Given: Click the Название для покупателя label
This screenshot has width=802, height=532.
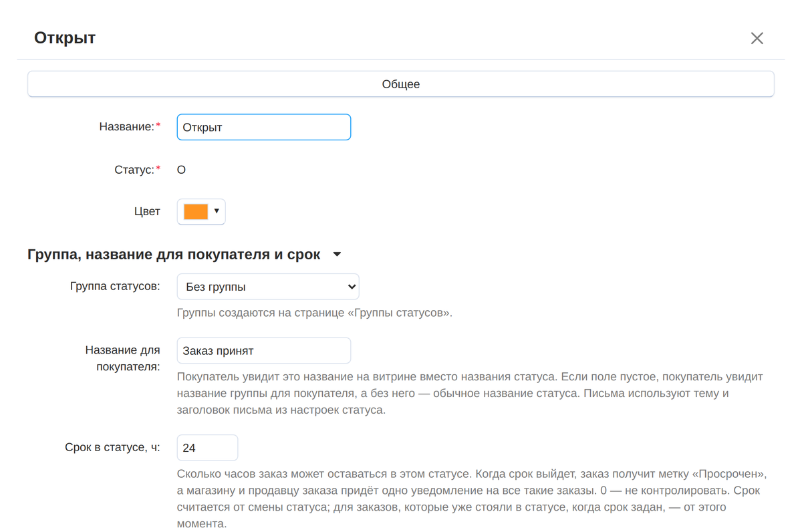Looking at the screenshot, I should click(x=123, y=358).
